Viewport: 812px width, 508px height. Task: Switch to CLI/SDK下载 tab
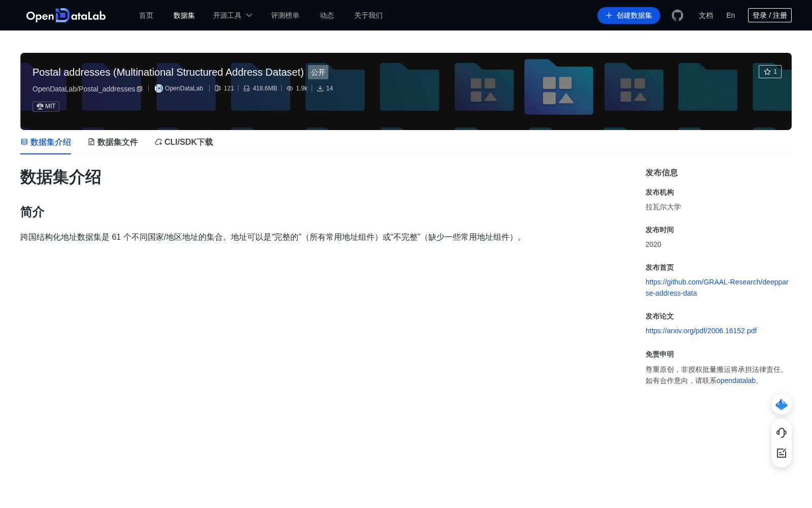click(184, 142)
